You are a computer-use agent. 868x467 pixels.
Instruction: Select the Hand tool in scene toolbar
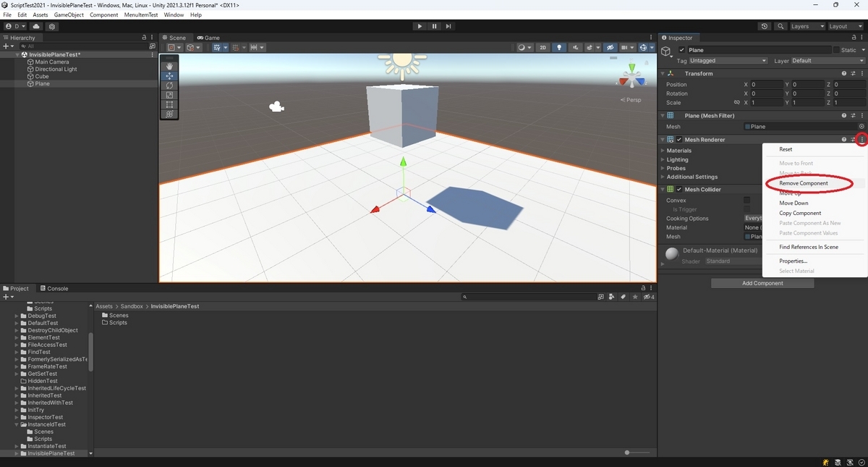coord(169,67)
